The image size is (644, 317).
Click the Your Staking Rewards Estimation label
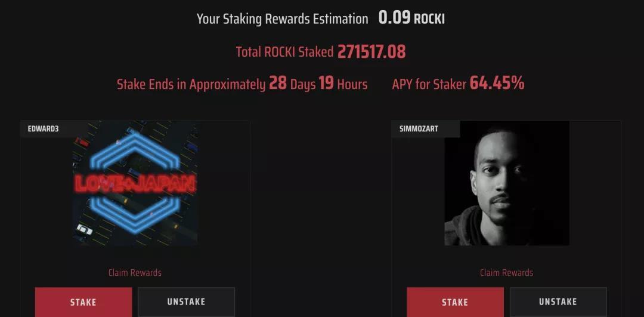282,19
